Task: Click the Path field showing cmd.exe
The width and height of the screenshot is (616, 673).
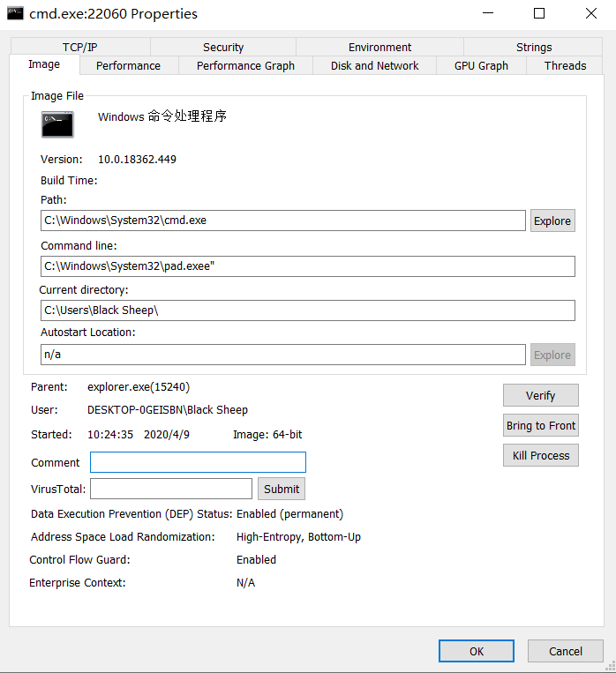Action: coord(283,221)
